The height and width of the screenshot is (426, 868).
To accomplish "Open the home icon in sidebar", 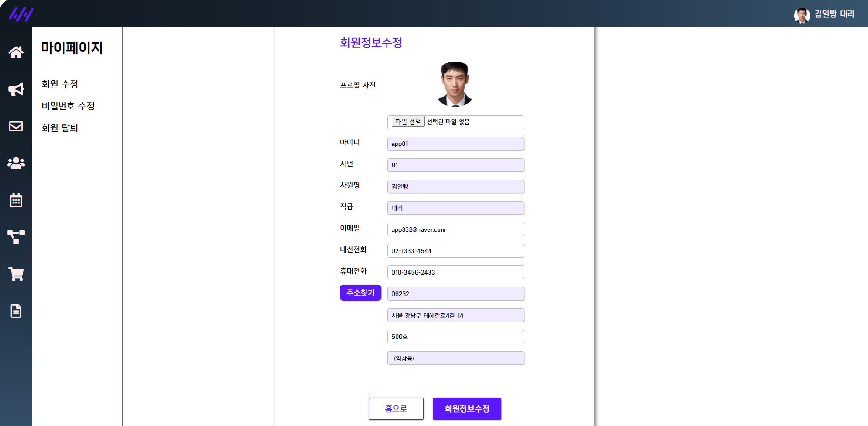I will pyautogui.click(x=16, y=52).
